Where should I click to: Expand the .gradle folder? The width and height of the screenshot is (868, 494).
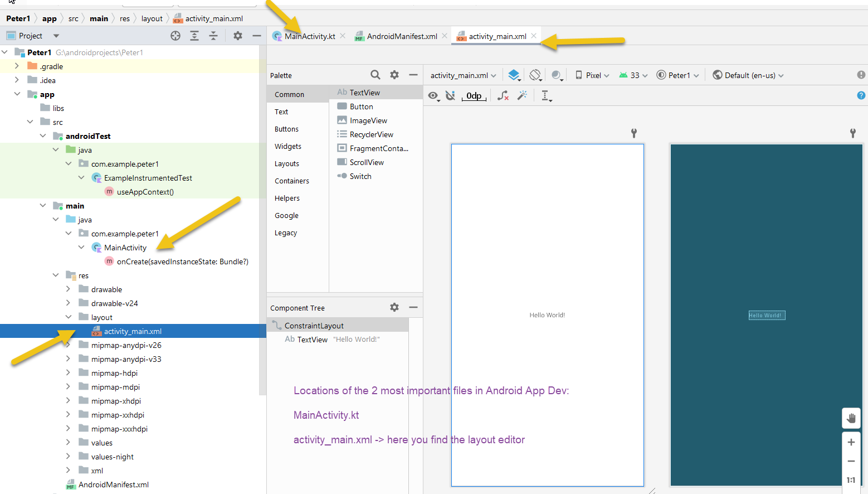click(17, 66)
